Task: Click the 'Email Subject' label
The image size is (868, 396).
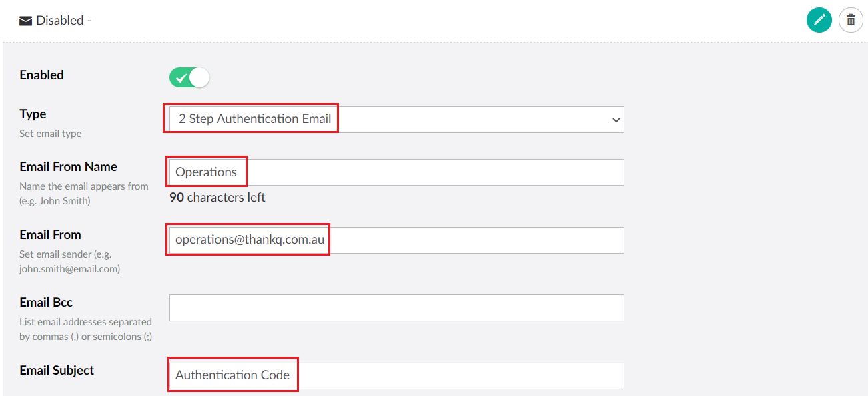Action: tap(57, 371)
